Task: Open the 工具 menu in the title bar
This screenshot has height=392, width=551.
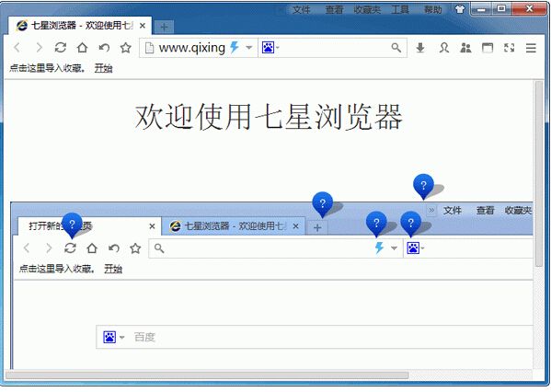Action: (400, 9)
